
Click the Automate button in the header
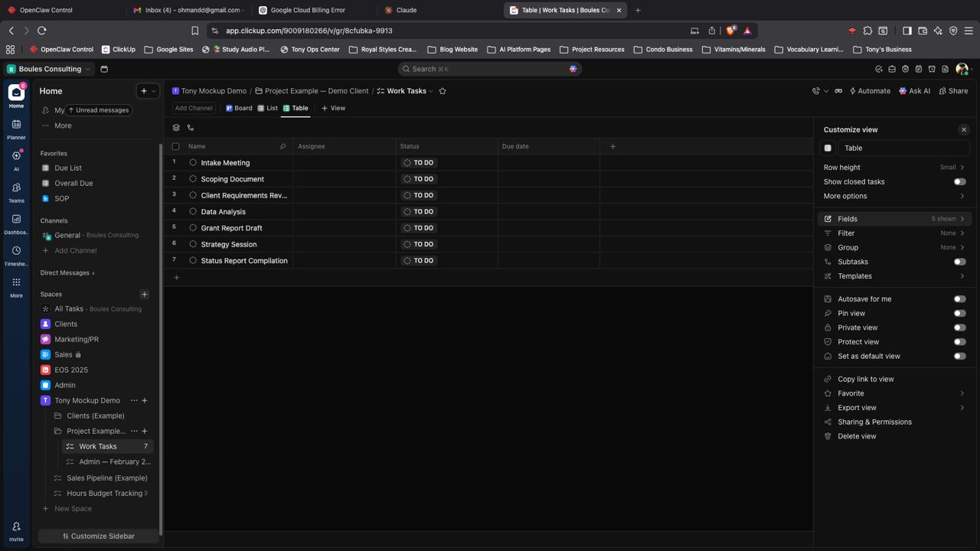[869, 91]
